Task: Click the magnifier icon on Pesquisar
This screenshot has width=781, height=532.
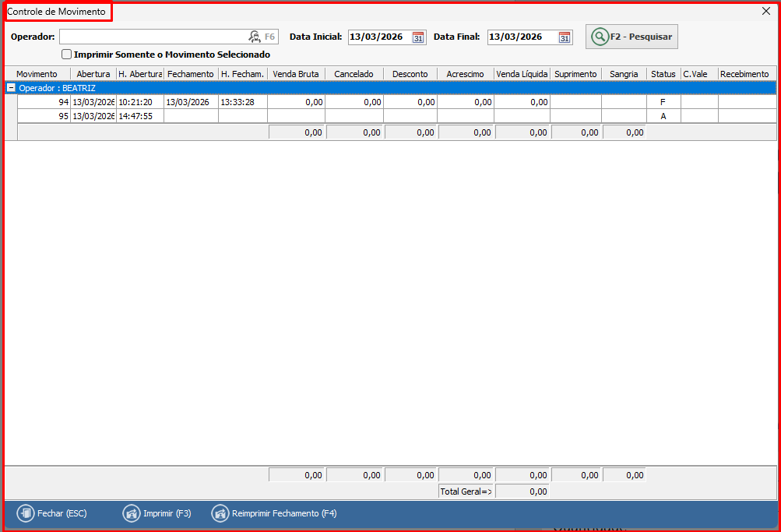Action: coord(600,37)
